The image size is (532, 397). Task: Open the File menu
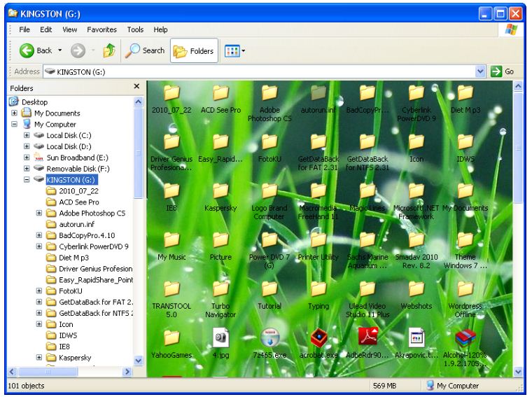click(24, 29)
